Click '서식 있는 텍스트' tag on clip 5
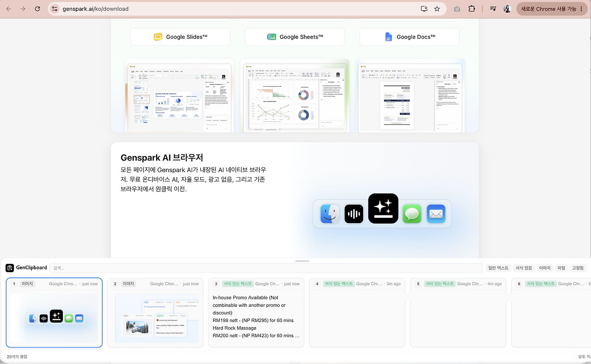The height and width of the screenshot is (364, 591). 440,284
